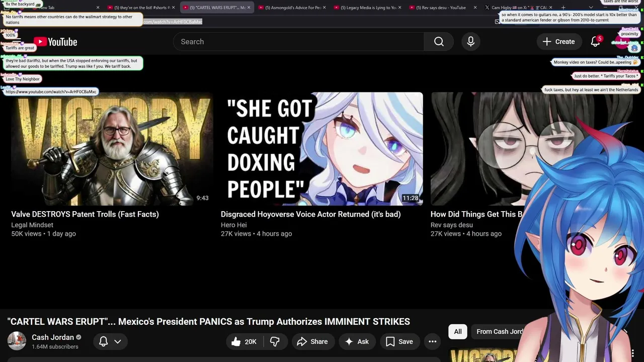
Task: Open the Ask AI button
Action: coord(357,341)
